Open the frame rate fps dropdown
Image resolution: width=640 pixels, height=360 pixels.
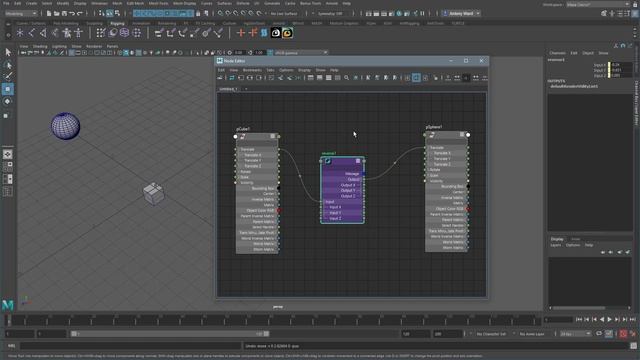coord(575,334)
